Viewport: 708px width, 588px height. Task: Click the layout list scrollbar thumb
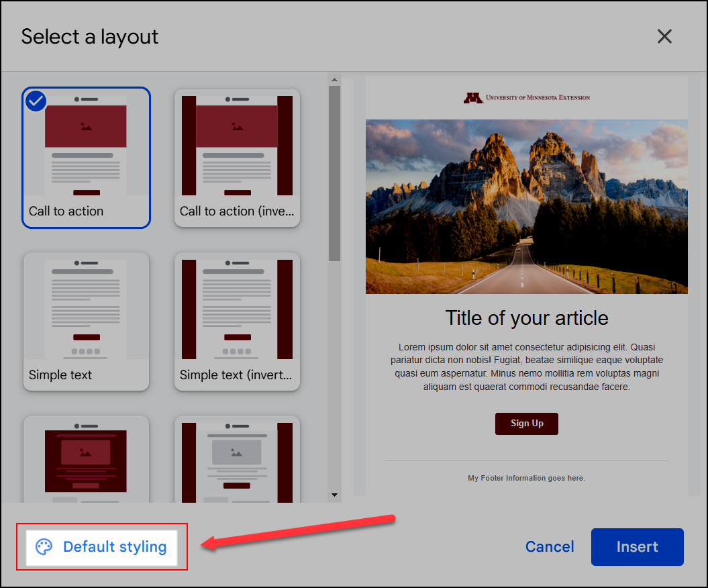pyautogui.click(x=334, y=173)
